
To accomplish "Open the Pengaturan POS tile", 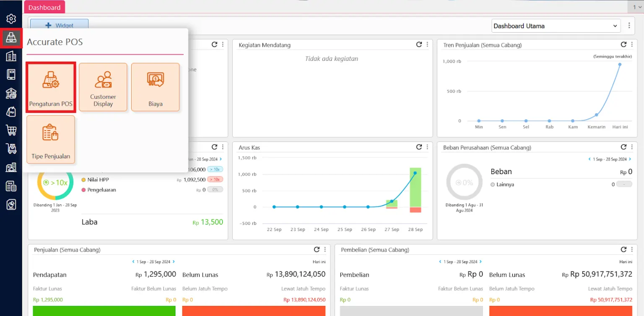I will [51, 87].
